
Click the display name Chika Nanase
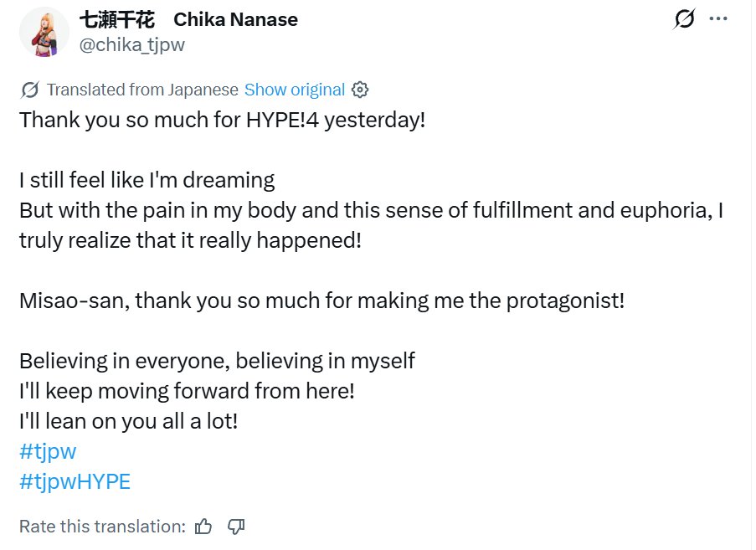(236, 20)
